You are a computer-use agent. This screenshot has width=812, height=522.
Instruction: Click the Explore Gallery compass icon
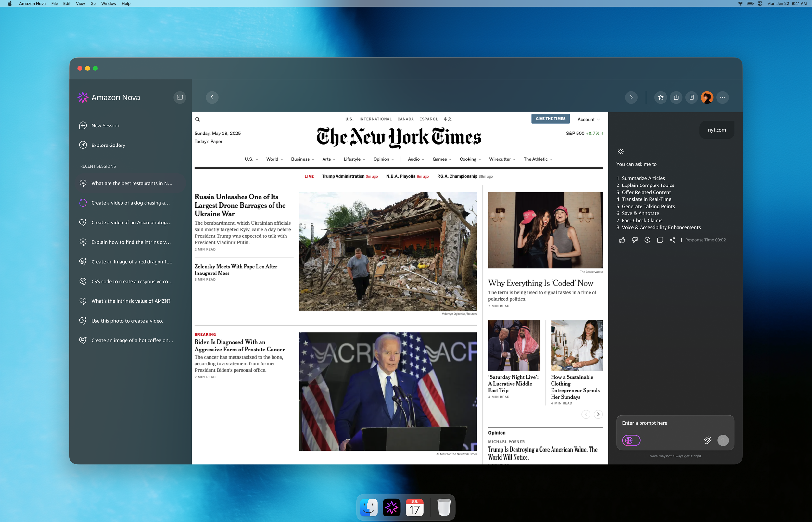pyautogui.click(x=83, y=145)
